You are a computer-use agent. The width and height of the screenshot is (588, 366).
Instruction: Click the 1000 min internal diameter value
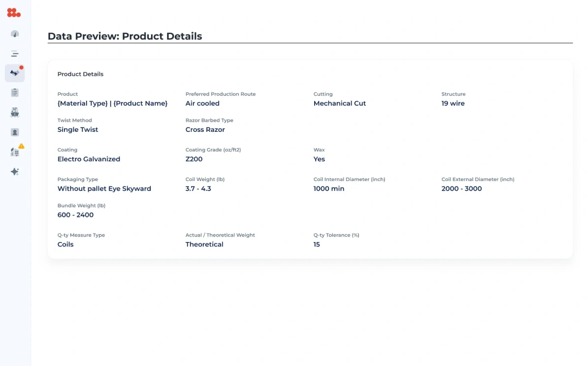point(329,189)
